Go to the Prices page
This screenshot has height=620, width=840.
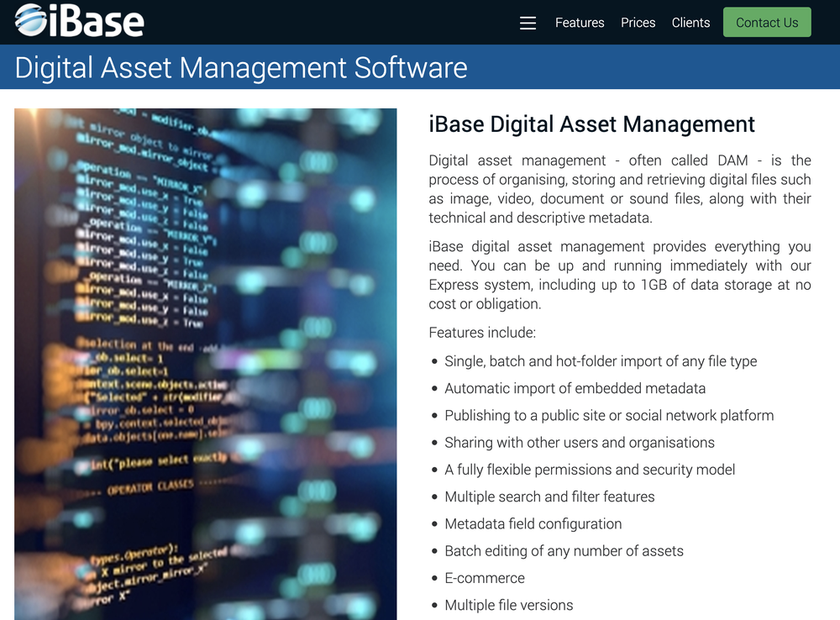click(638, 23)
